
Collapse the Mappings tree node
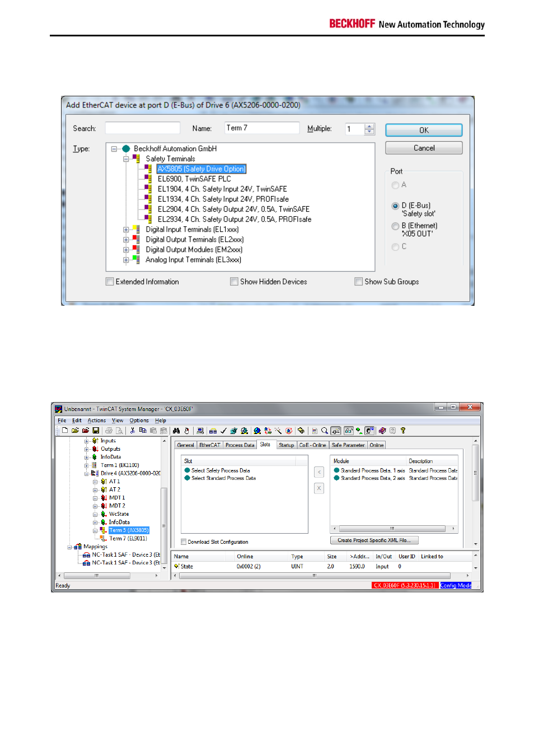click(x=70, y=547)
